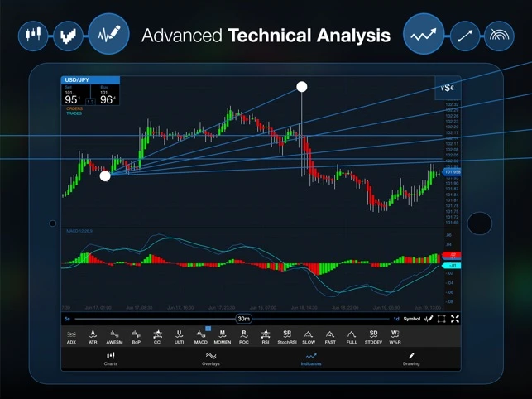The image size is (532, 399).
Task: Select the StochRSI indicator
Action: point(287,337)
